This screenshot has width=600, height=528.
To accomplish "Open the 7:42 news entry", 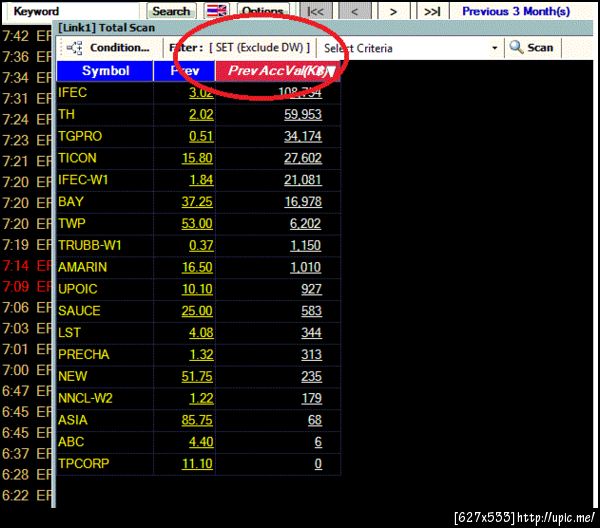I will [x=27, y=36].
